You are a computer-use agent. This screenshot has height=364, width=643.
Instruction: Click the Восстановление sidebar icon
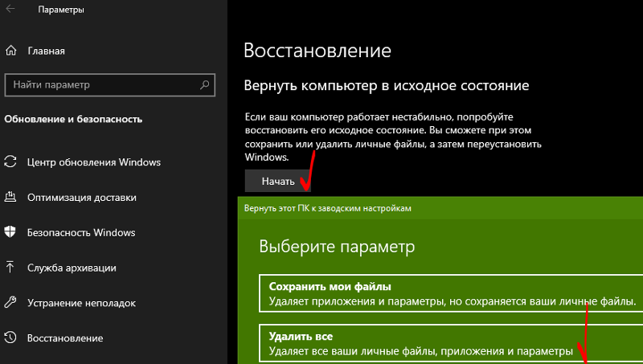(x=10, y=337)
